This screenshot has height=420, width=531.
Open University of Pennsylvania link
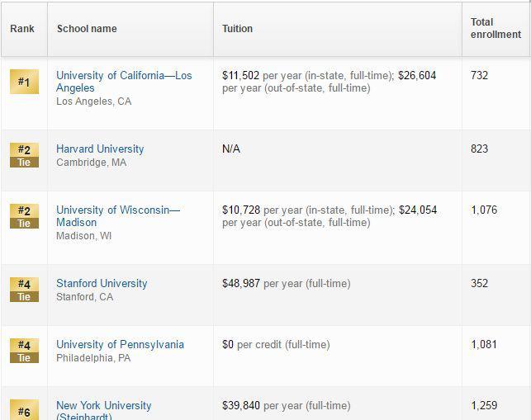tap(120, 345)
